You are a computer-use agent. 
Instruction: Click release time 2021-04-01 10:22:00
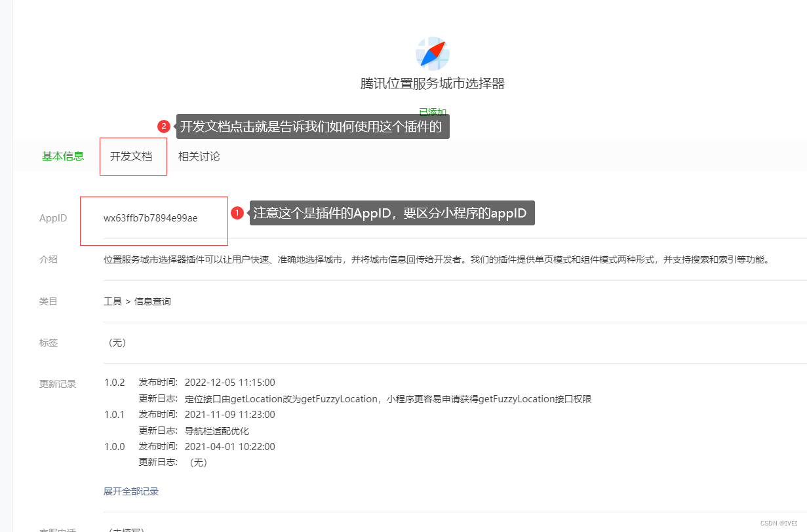pos(230,447)
